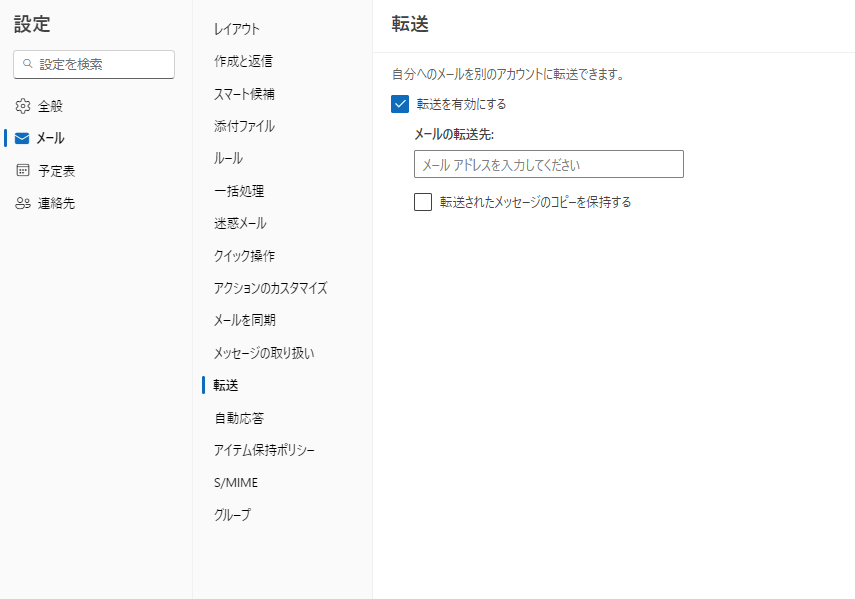Click the envelope icon for メール
Viewport: 855px width, 599px height.
[22, 138]
